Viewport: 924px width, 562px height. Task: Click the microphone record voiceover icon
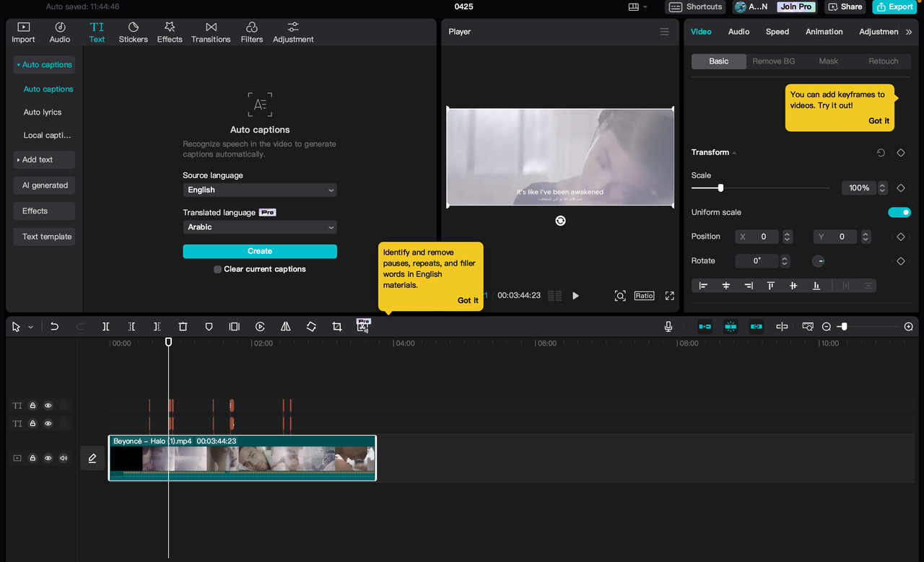click(x=668, y=327)
